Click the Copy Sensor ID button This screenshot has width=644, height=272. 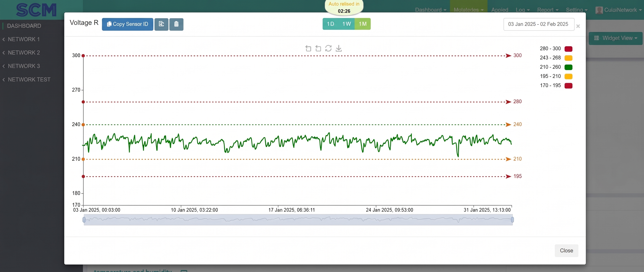127,24
